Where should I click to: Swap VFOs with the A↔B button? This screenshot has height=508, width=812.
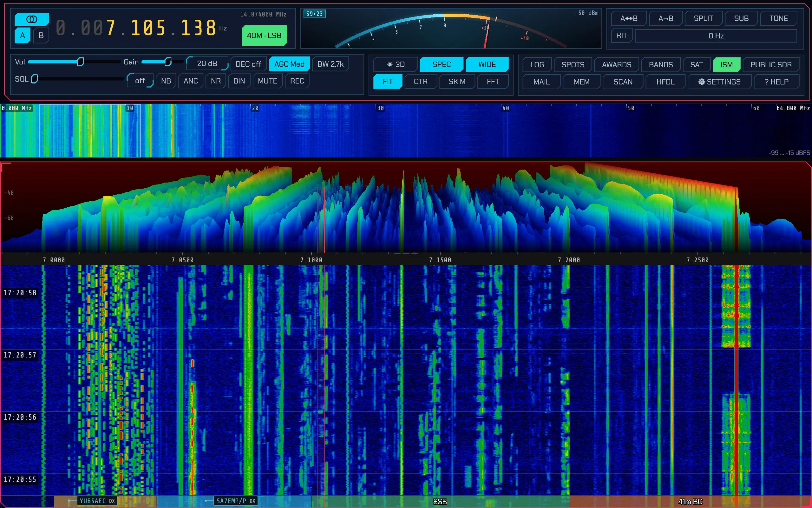[629, 18]
